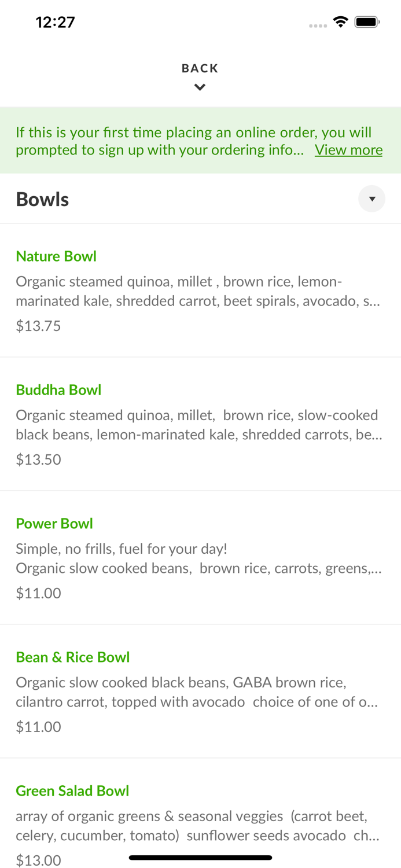This screenshot has width=401, height=868.
Task: Tap the home indicator bar
Action: (200, 857)
